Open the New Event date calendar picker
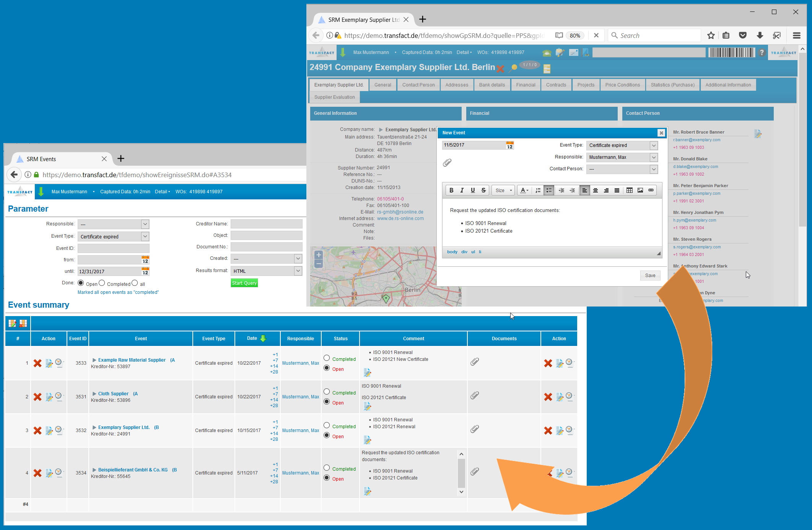Viewport: 812px width, 530px height. click(x=510, y=145)
